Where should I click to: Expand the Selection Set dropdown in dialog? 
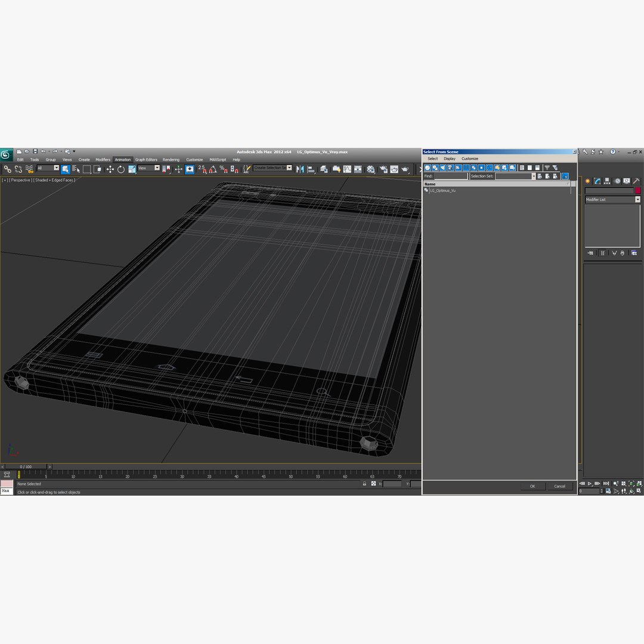[534, 176]
